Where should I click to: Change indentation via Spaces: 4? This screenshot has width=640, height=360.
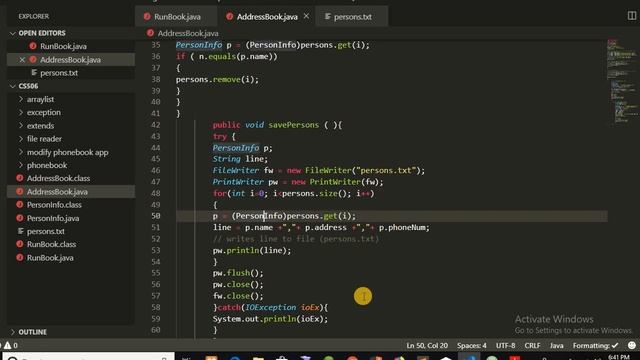[x=471, y=345]
